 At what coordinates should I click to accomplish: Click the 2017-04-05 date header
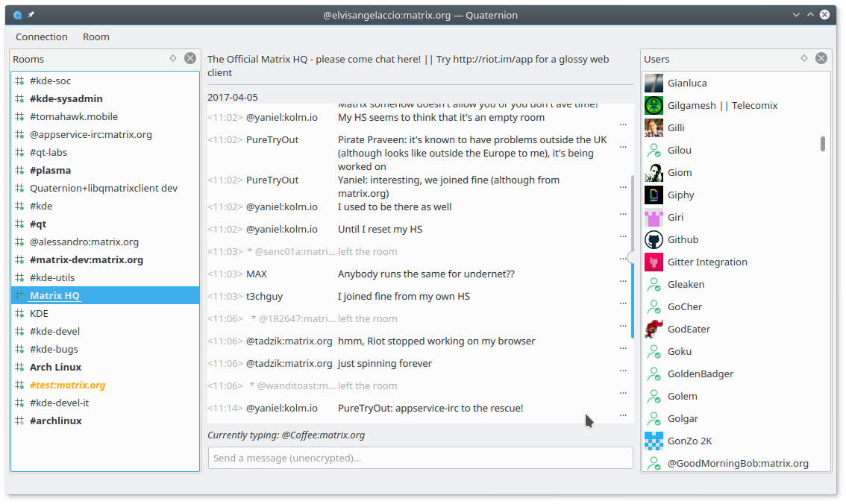pos(233,98)
